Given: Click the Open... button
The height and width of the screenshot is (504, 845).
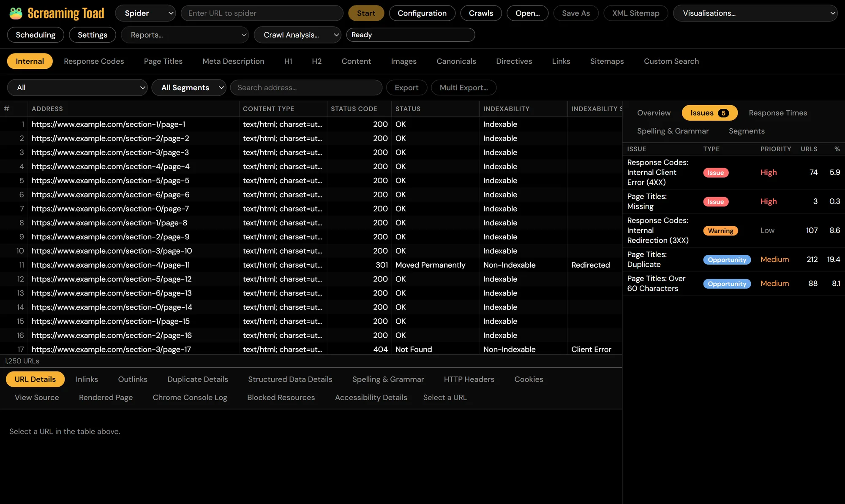Looking at the screenshot, I should (x=527, y=13).
